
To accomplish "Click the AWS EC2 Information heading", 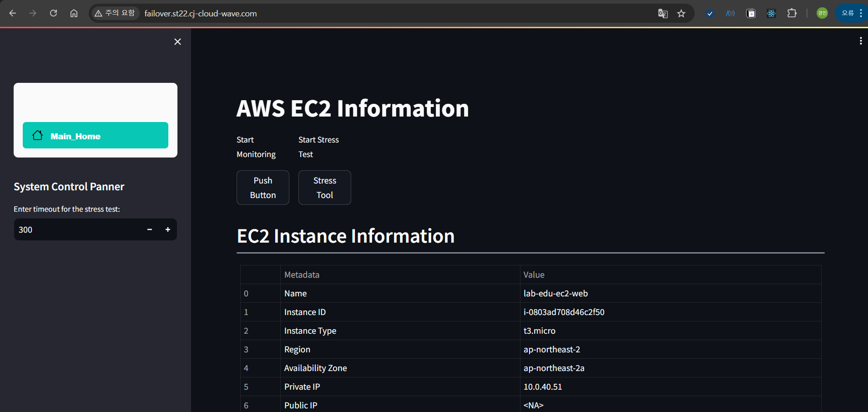I will (x=353, y=108).
